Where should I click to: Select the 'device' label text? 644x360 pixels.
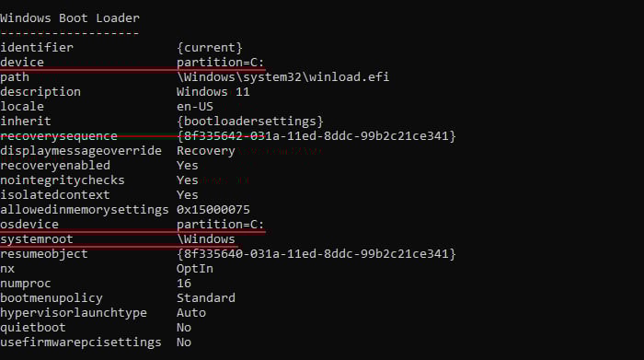[x=22, y=63]
